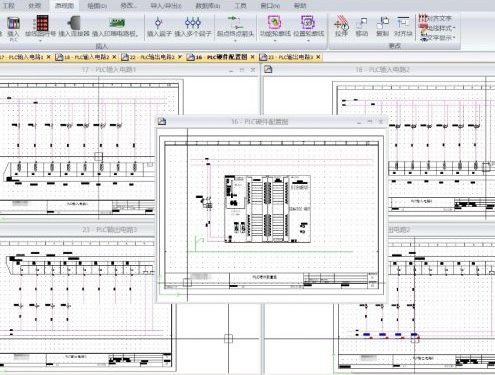This screenshot has height=375, width=495.
Task: Expand the Origin-destination arrows dropdown arrow
Action: coord(235,40)
